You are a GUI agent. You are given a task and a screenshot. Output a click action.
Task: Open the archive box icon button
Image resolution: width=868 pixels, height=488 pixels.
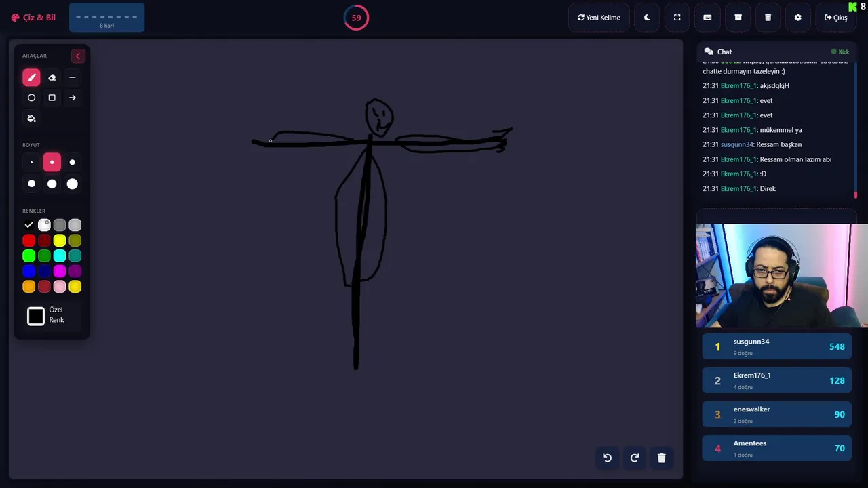tap(738, 18)
